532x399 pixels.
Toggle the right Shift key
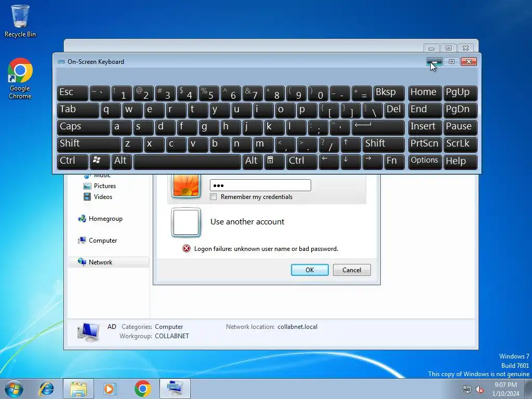(x=383, y=145)
